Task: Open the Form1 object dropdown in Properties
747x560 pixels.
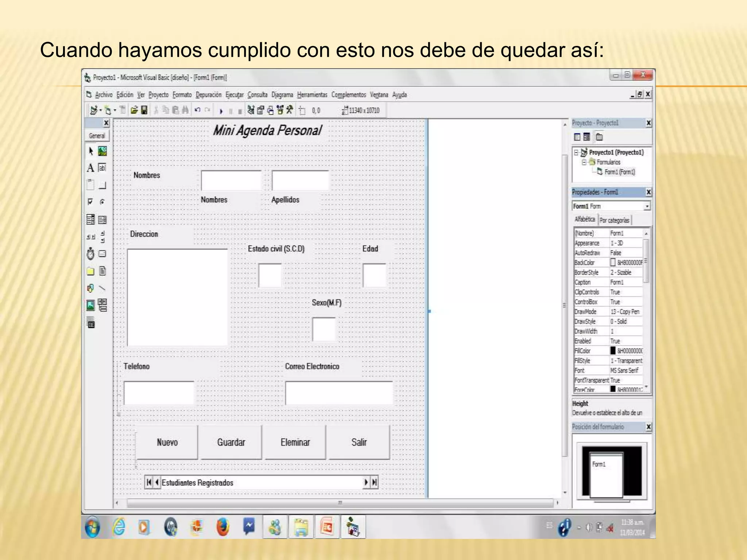Action: [647, 206]
